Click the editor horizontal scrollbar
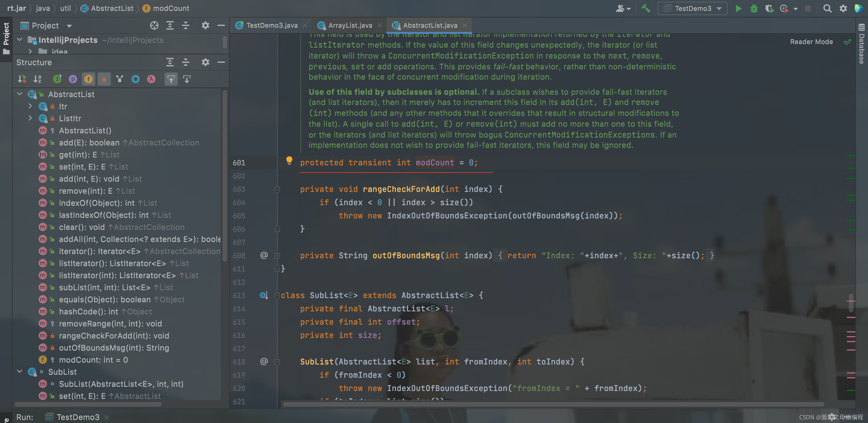Viewport: 868px width, 423px height. click(553, 404)
